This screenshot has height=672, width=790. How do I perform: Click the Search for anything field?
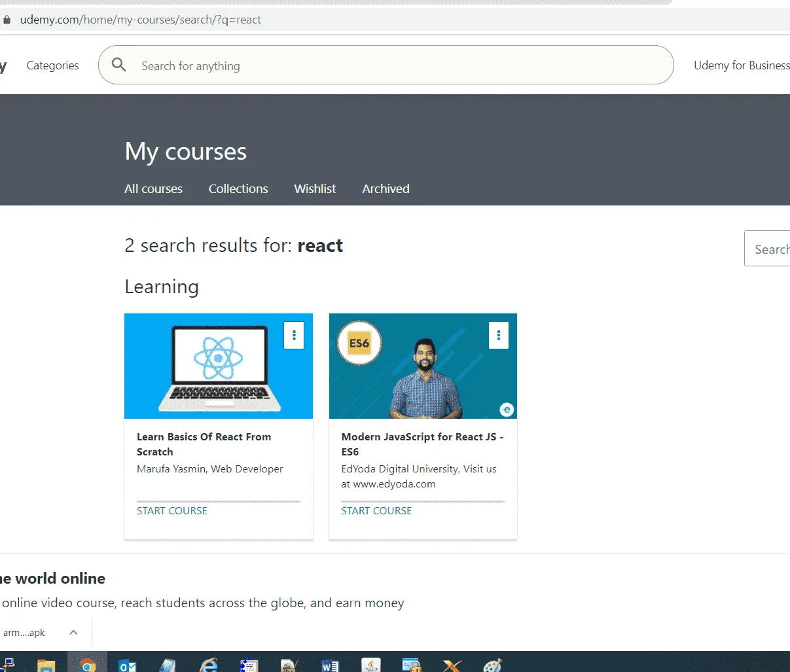(386, 65)
